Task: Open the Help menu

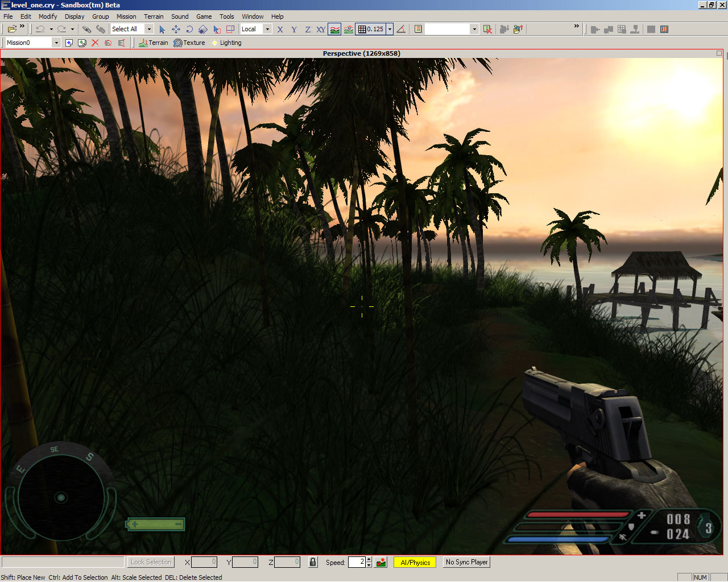Action: tap(278, 16)
